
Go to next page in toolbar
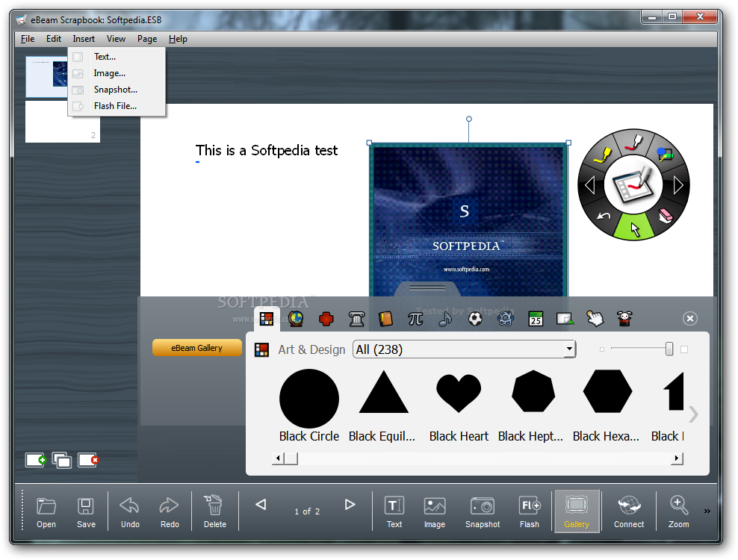[x=350, y=505]
